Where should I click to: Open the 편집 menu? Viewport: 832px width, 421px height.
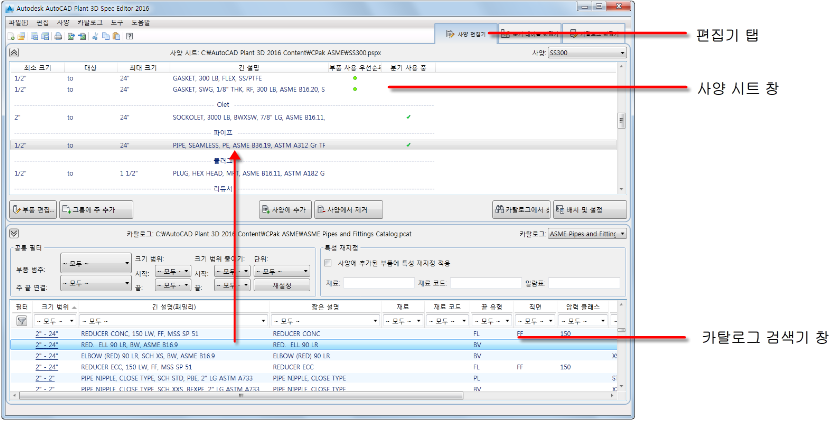pyautogui.click(x=42, y=23)
